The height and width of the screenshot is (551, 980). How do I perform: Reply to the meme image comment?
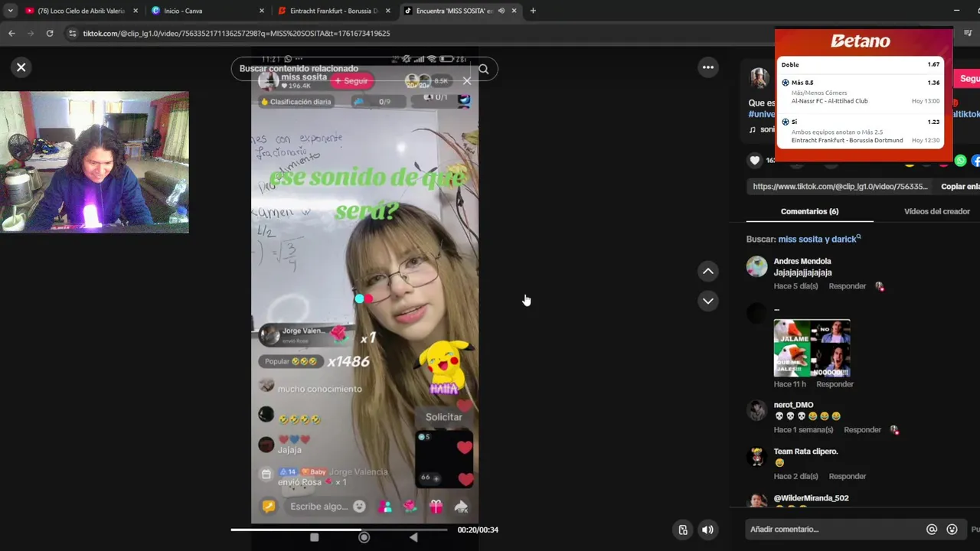[835, 384]
